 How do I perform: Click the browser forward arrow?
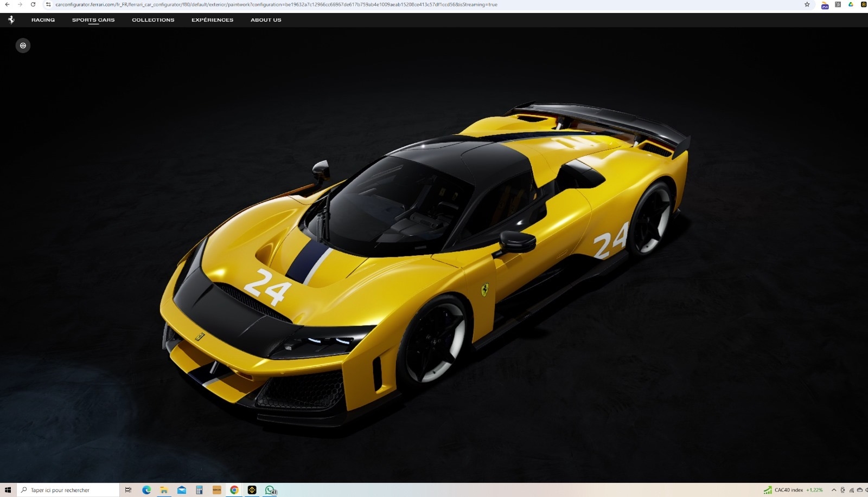(20, 4)
